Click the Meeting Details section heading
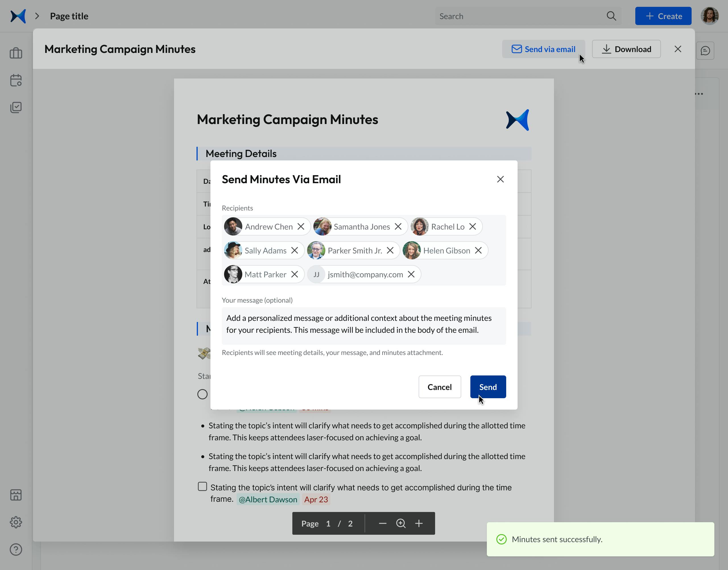This screenshot has height=570, width=728. (241, 154)
